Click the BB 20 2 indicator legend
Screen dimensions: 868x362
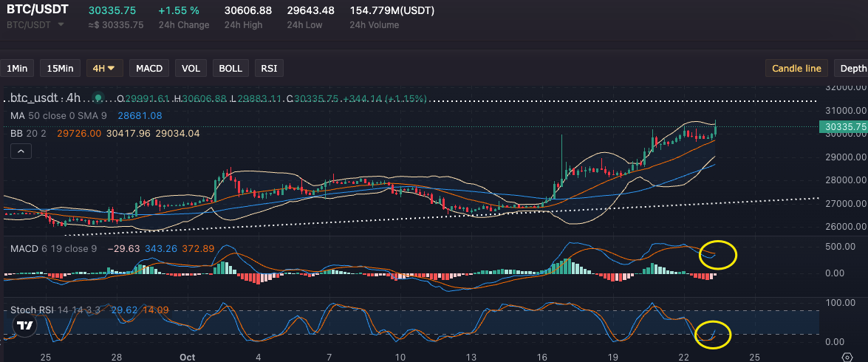click(30, 133)
